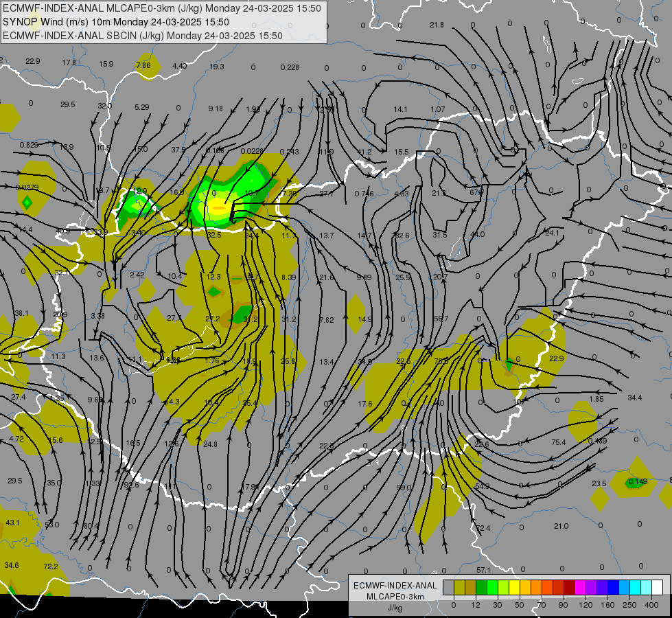Click the J/kg unit label in the legend
672x618 pixels.
point(395,608)
